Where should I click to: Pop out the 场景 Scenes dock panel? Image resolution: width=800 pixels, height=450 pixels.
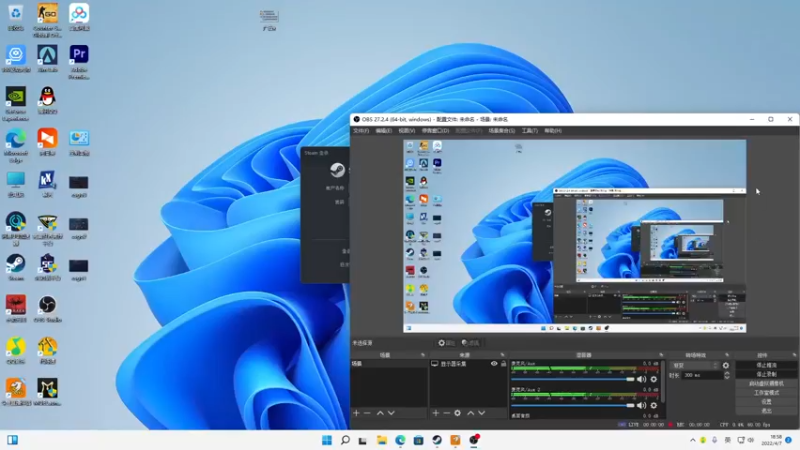[x=422, y=355]
